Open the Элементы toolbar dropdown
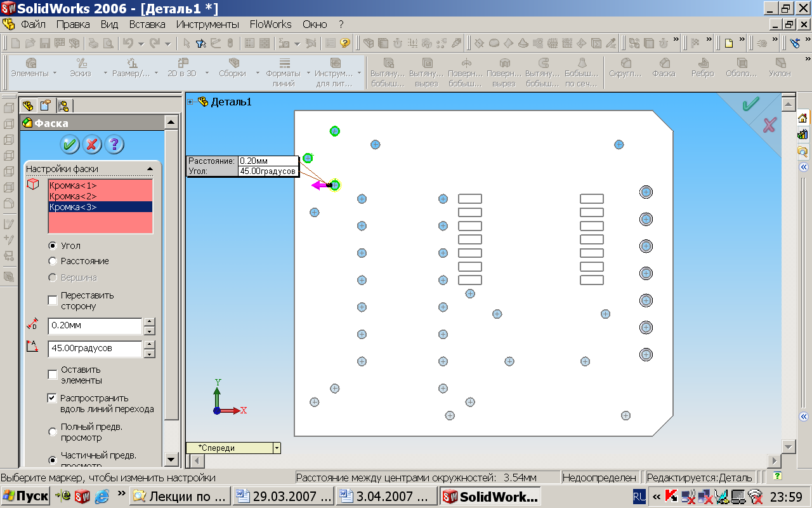Image resolution: width=812 pixels, height=508 pixels. (55, 73)
